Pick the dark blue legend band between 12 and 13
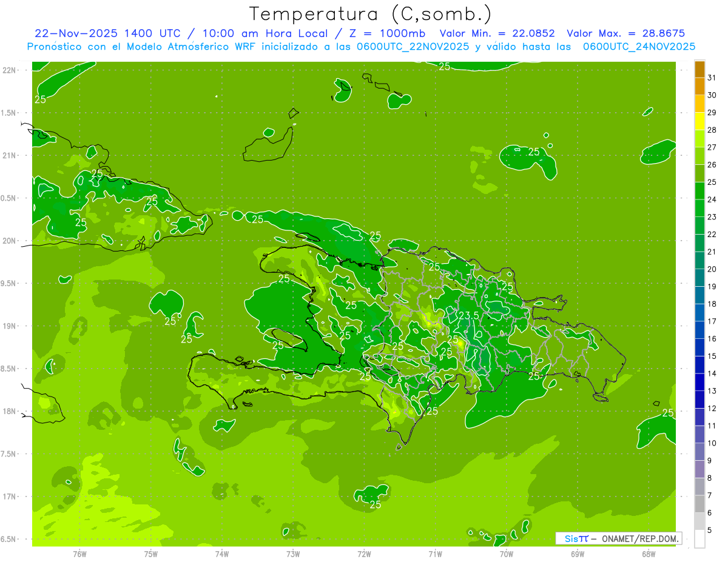 pos(699,400)
